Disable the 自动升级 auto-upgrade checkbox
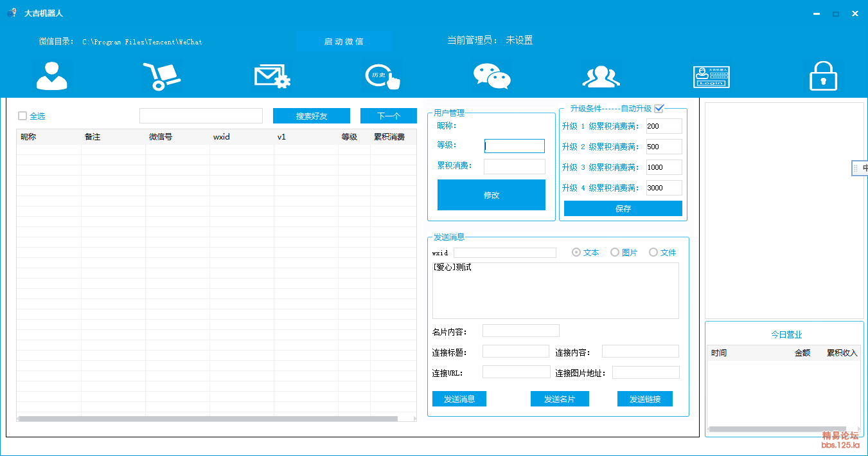Screen dimensions: 868x456 [659, 108]
